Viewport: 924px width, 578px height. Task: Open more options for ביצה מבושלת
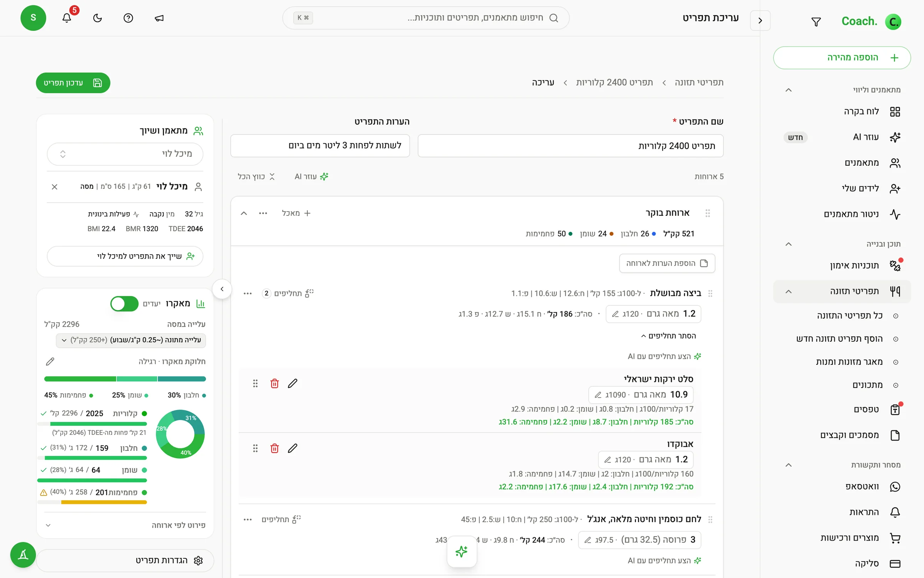248,294
